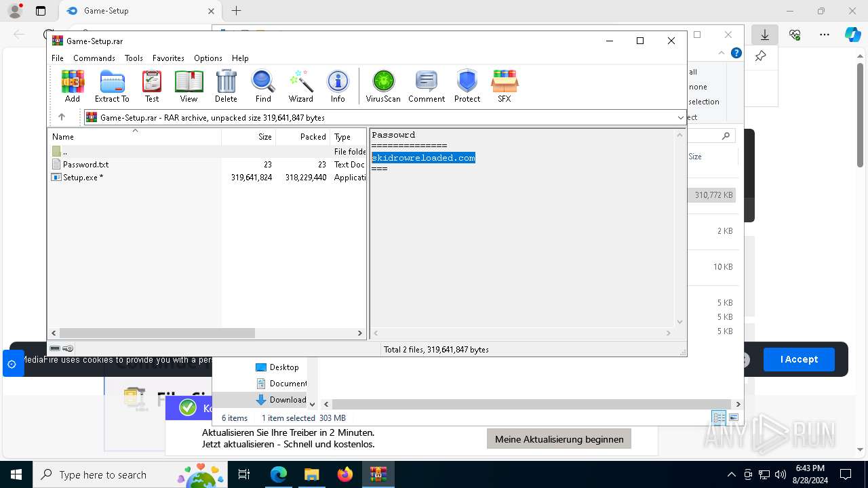Click the Test archive icon

tap(152, 86)
